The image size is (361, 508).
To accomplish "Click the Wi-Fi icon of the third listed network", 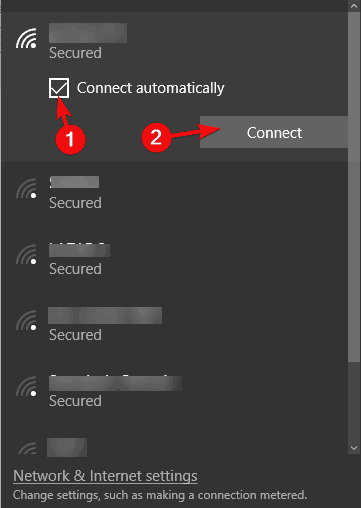I will click(26, 255).
